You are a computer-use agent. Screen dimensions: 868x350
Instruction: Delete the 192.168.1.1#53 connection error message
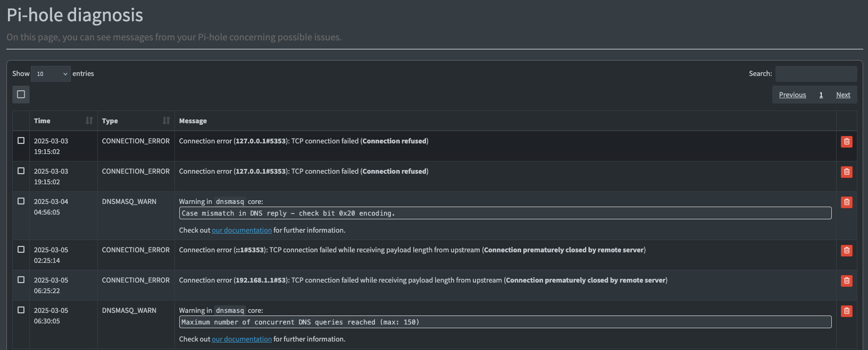[x=846, y=280]
